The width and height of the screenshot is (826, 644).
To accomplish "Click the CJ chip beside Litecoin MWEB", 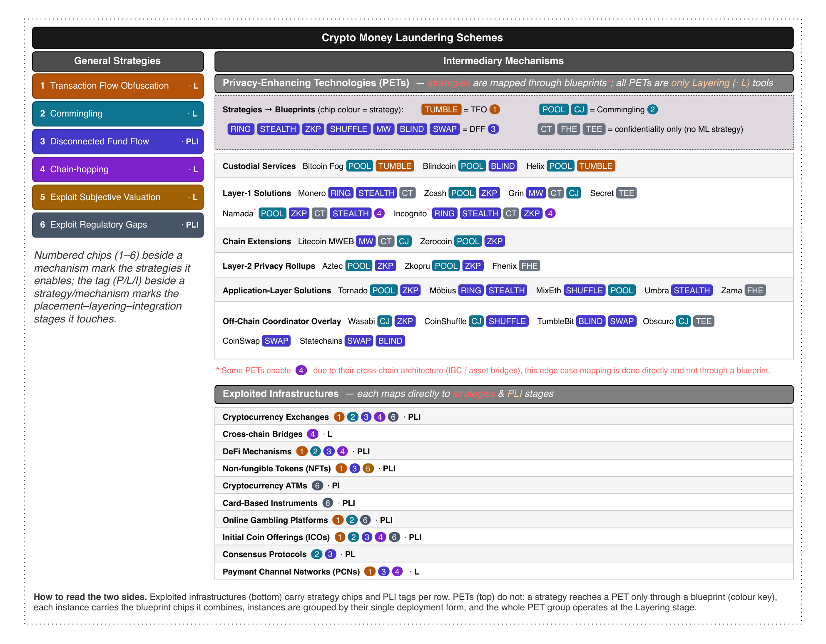I will click(x=404, y=241).
